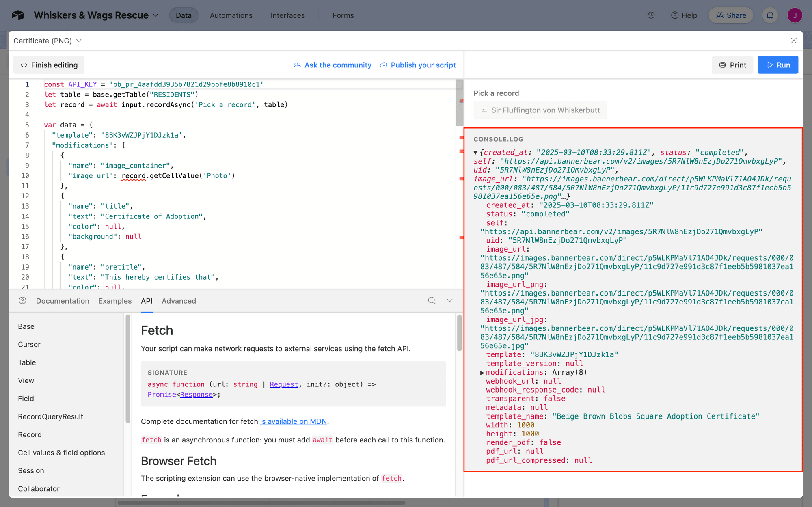The height and width of the screenshot is (507, 812).
Task: Open Help via the question mark icon
Action: tap(674, 15)
